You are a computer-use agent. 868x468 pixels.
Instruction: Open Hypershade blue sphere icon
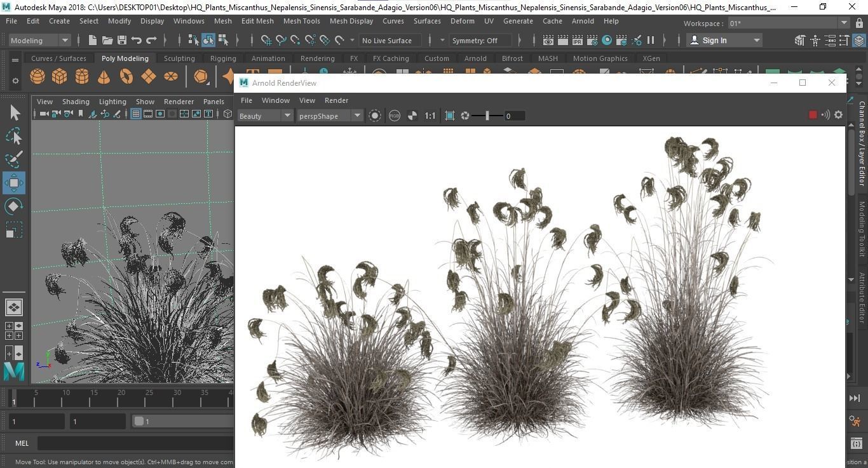point(607,40)
